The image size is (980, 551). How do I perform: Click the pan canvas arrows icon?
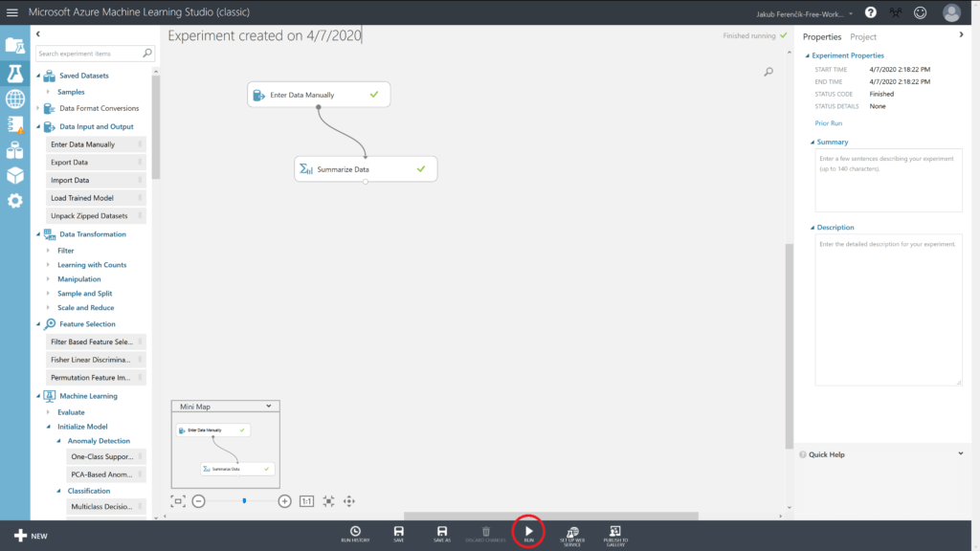point(348,501)
